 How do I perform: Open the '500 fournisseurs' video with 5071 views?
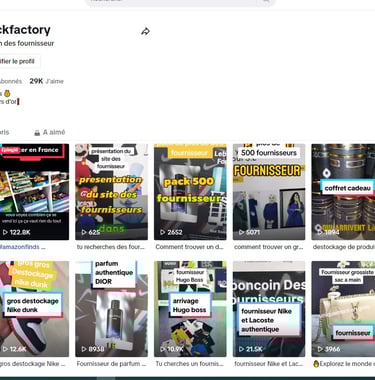point(269,192)
